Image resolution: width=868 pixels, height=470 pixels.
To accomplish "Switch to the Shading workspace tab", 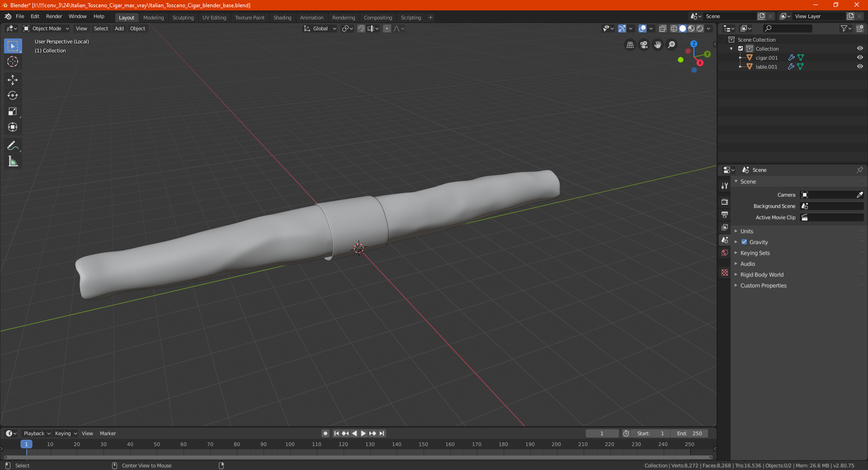I will (282, 18).
